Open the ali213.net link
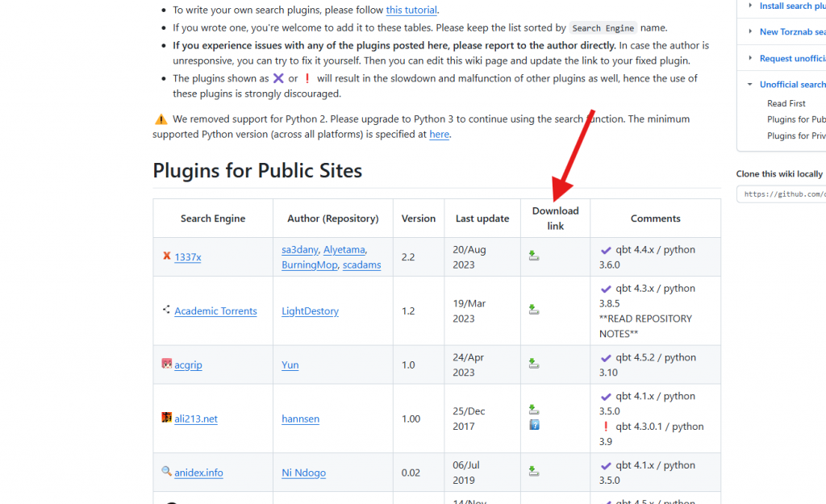This screenshot has width=826, height=504. click(196, 419)
